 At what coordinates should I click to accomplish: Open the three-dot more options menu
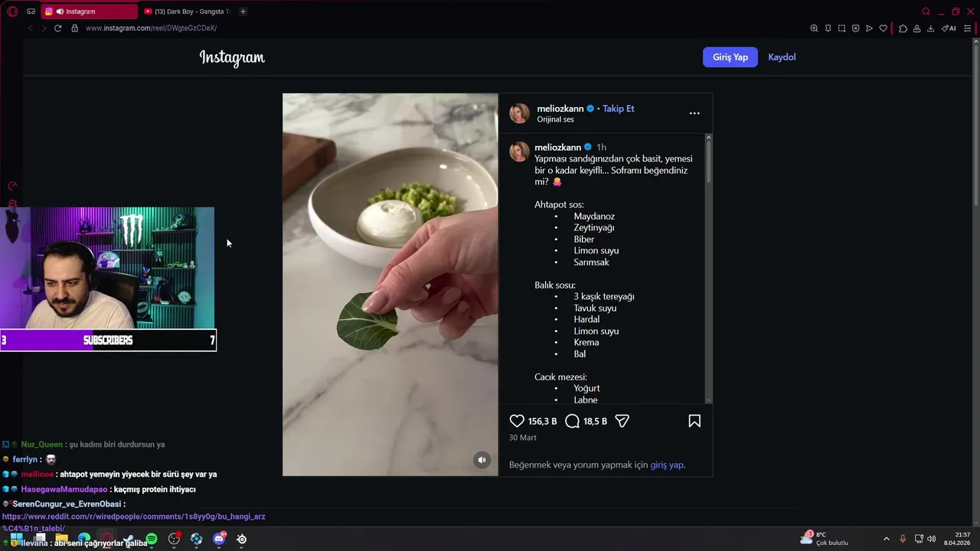694,113
